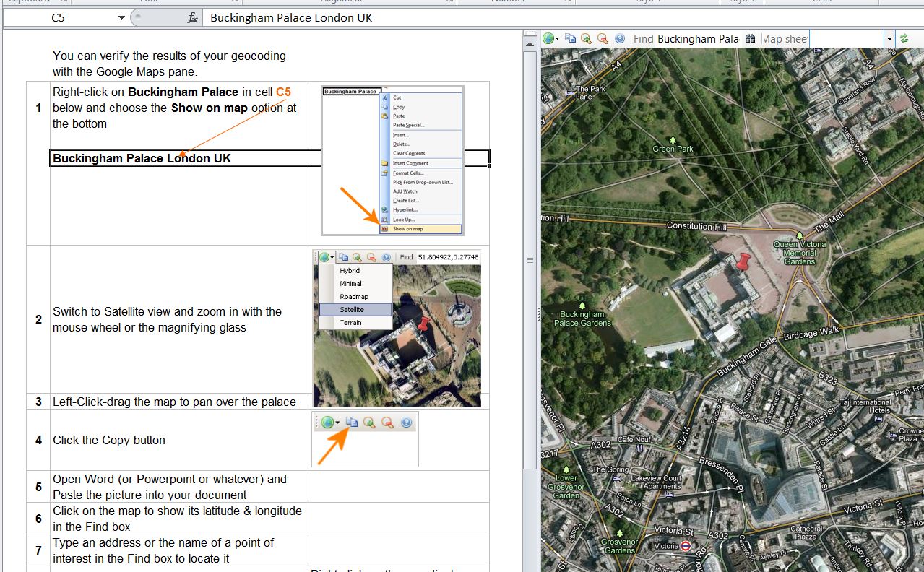Screen dimensions: 924x572
Task: Open the Name Box dropdown arrow
Action: point(121,17)
